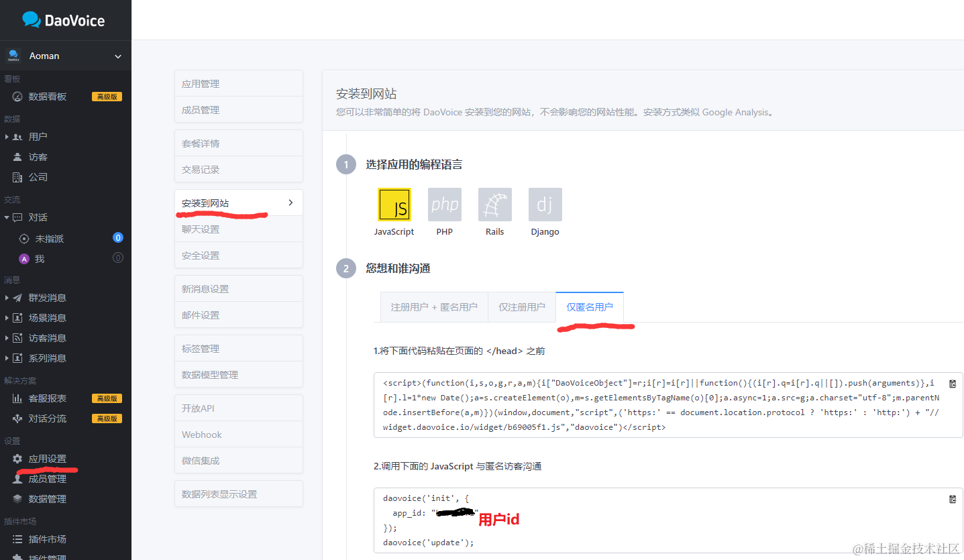This screenshot has width=964, height=560.
Task: Expand 访客消息 arrow
Action: click(x=7, y=338)
